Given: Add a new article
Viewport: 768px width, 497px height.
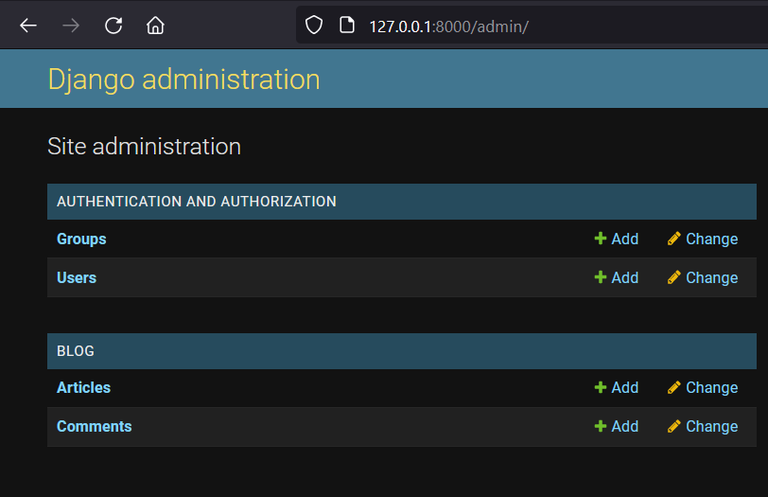Looking at the screenshot, I should (x=624, y=387).
